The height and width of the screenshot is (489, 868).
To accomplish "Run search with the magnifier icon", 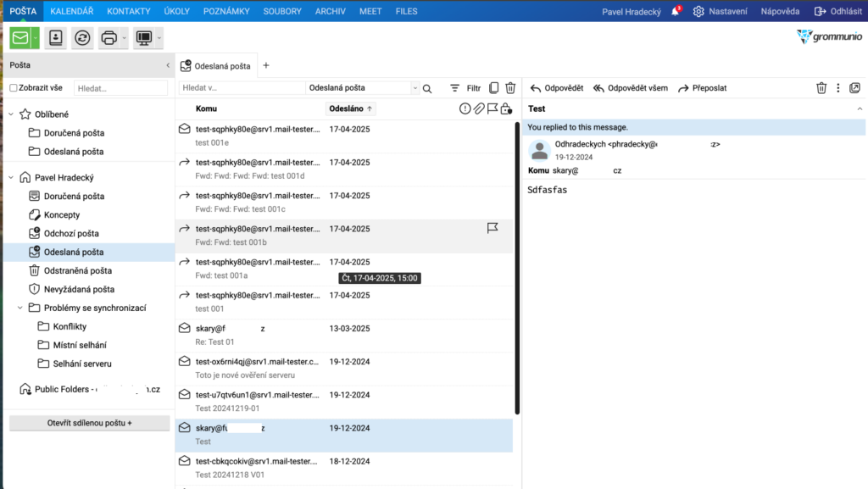I will coord(427,88).
